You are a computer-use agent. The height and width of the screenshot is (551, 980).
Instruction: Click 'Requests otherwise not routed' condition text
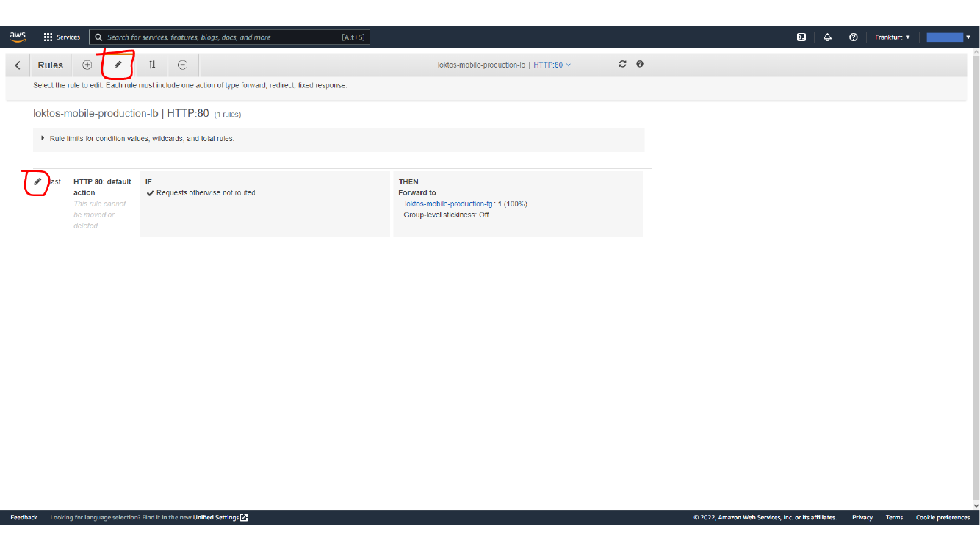pos(206,193)
